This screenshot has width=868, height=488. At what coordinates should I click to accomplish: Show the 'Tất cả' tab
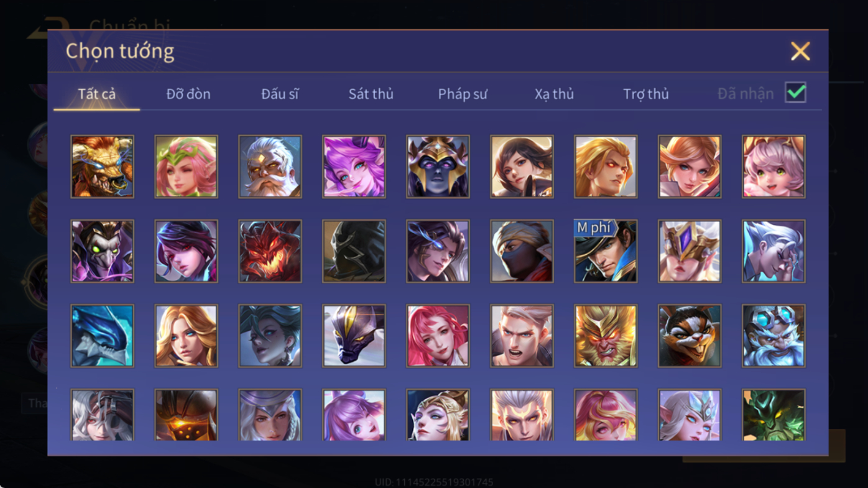click(97, 94)
